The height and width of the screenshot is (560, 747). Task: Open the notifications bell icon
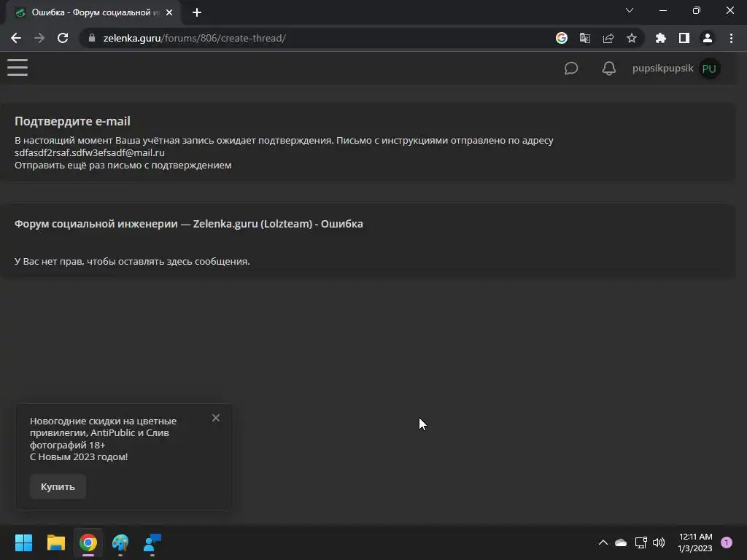pos(609,68)
